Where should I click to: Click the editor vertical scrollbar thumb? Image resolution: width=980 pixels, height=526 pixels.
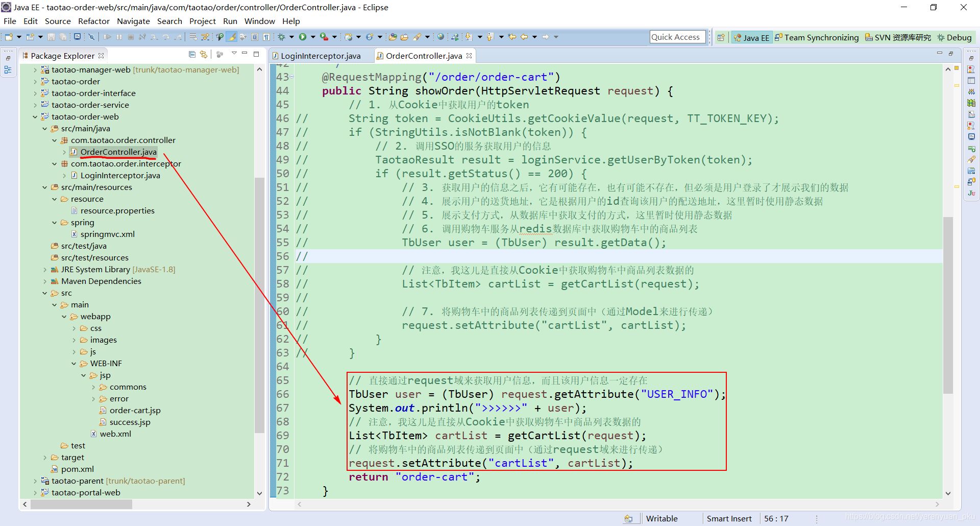948,305
